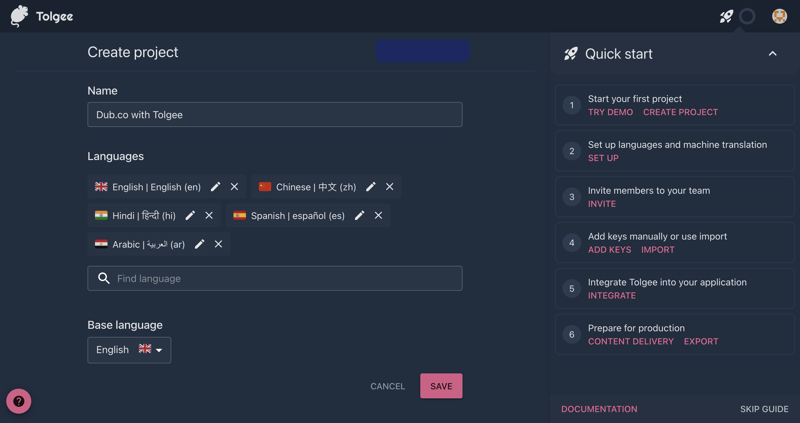Click step 1 number circle
The width and height of the screenshot is (800, 423).
click(571, 105)
